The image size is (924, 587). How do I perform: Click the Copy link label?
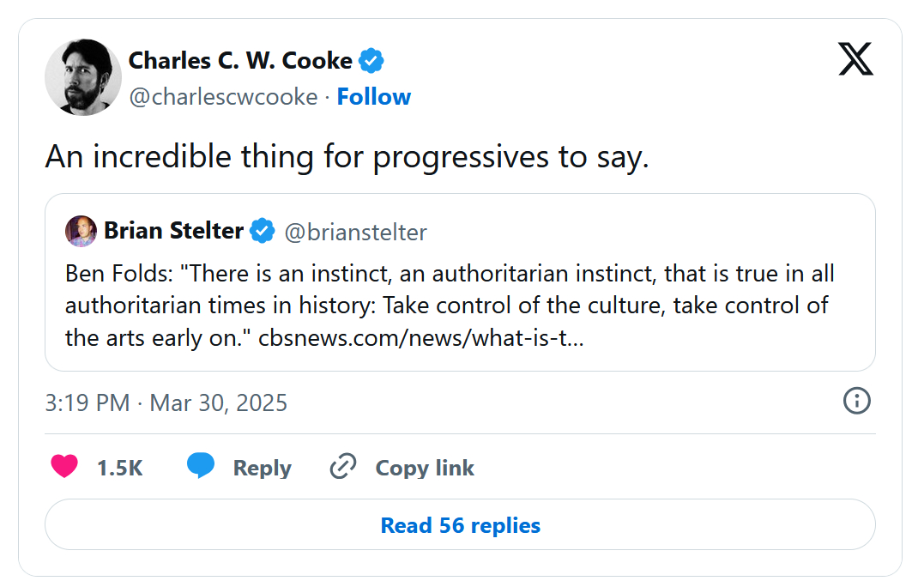425,468
